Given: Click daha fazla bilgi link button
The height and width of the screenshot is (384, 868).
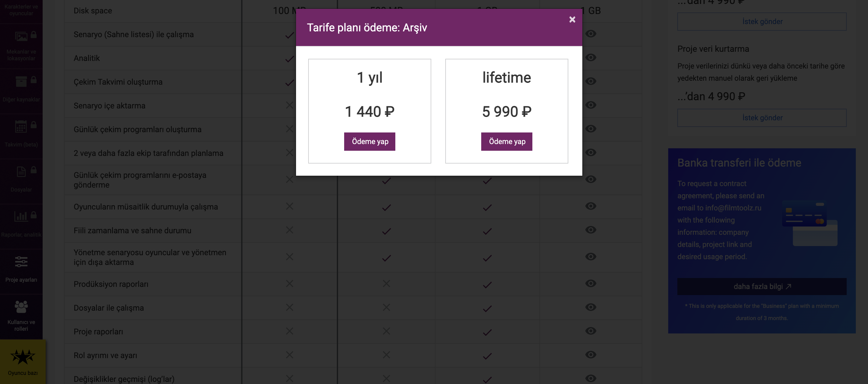Looking at the screenshot, I should (762, 287).
